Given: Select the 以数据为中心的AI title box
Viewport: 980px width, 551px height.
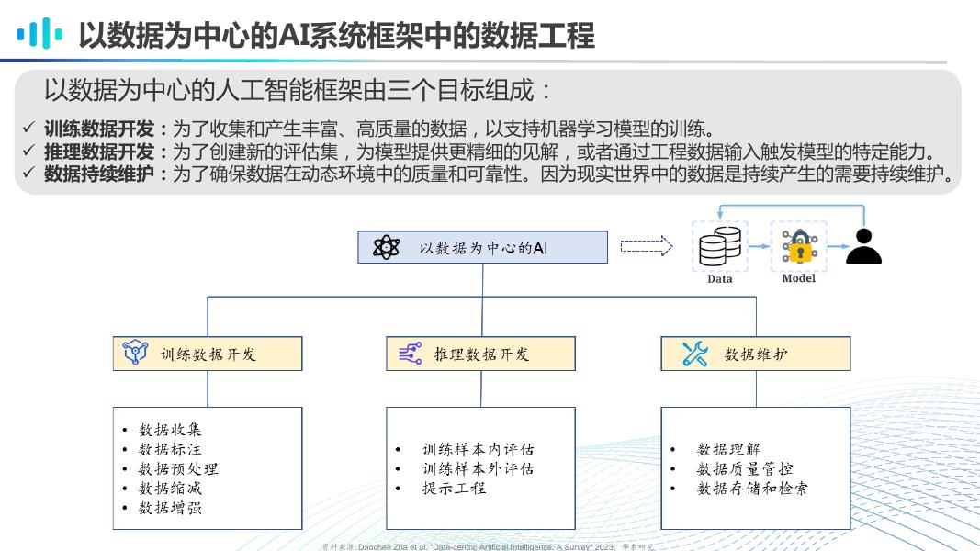Looking at the screenshot, I should (x=481, y=246).
